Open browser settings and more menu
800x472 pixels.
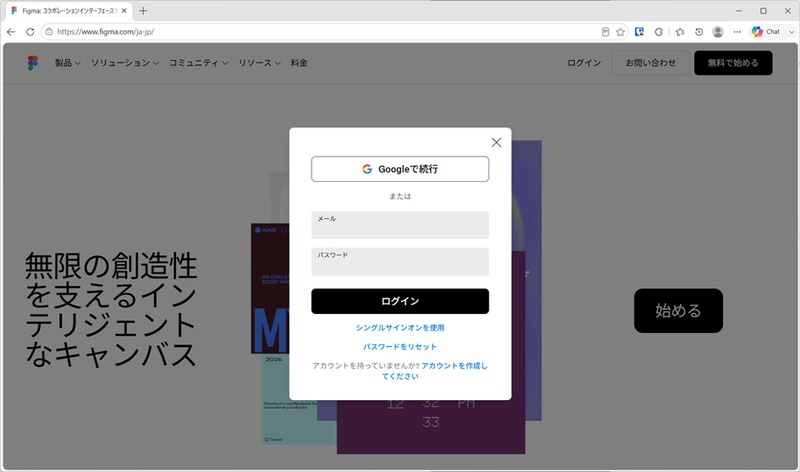point(737,32)
